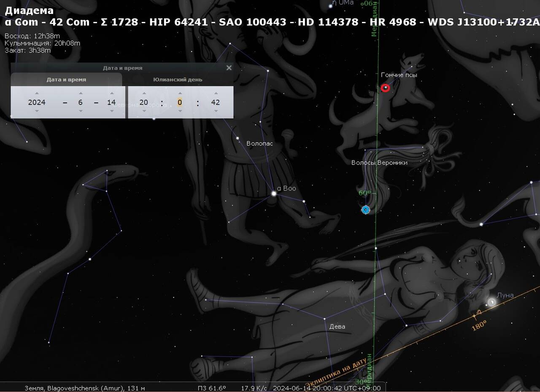The width and height of the screenshot is (540, 392).
Task: Click the η UMa star label
Action: (x=343, y=3)
